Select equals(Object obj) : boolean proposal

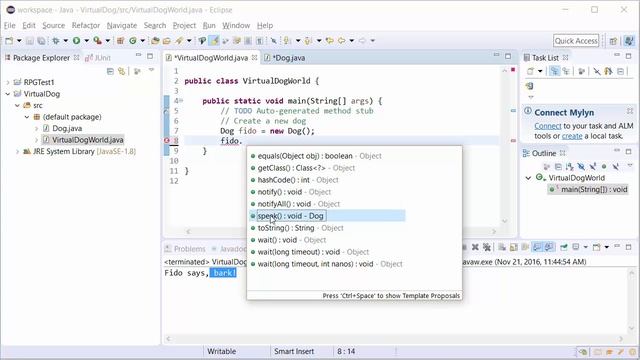click(316, 156)
